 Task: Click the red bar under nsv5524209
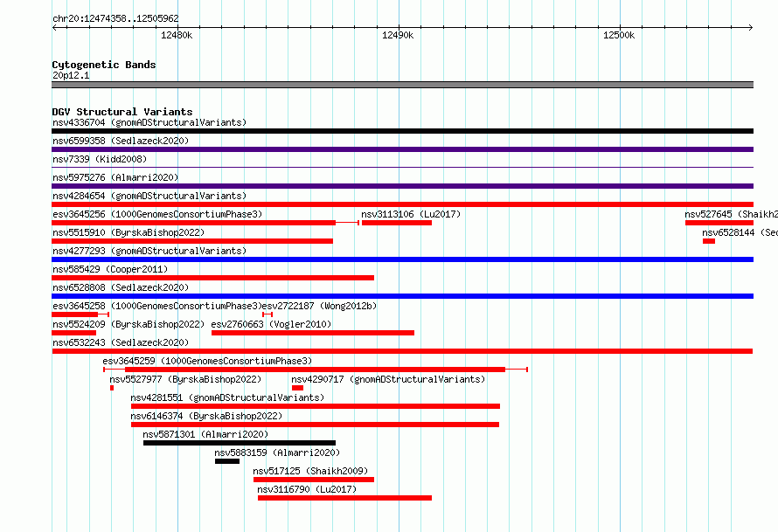pos(73,333)
